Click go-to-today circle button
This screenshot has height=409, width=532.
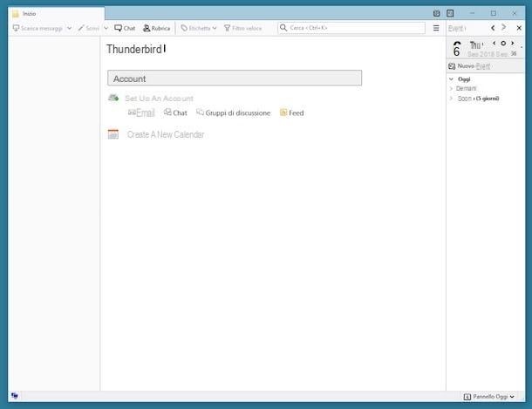503,43
